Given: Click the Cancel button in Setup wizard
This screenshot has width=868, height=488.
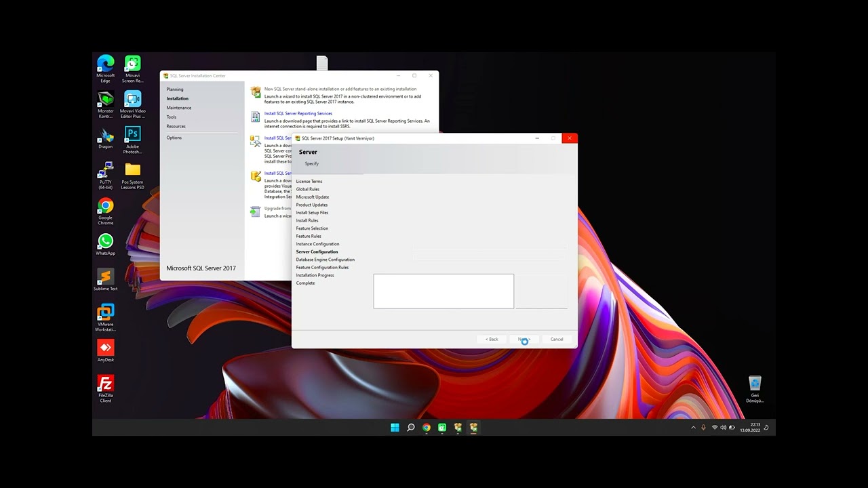Looking at the screenshot, I should [x=557, y=339].
